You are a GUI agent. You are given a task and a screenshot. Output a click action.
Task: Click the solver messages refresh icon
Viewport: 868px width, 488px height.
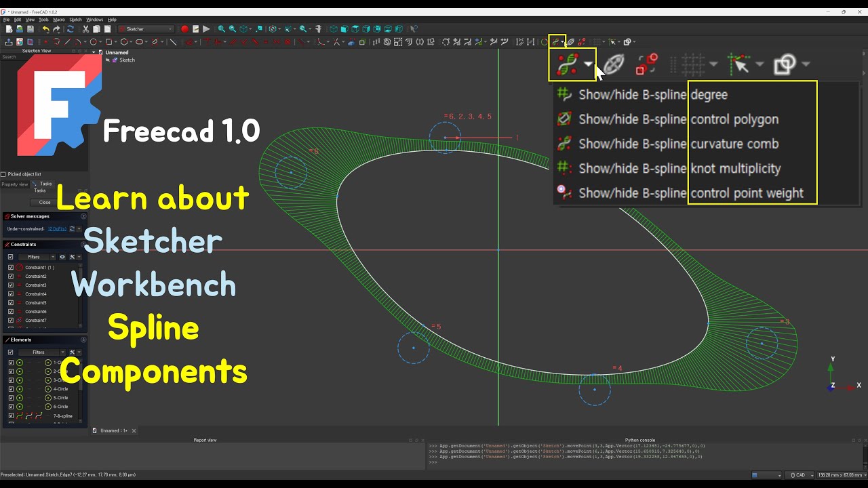pyautogui.click(x=72, y=229)
